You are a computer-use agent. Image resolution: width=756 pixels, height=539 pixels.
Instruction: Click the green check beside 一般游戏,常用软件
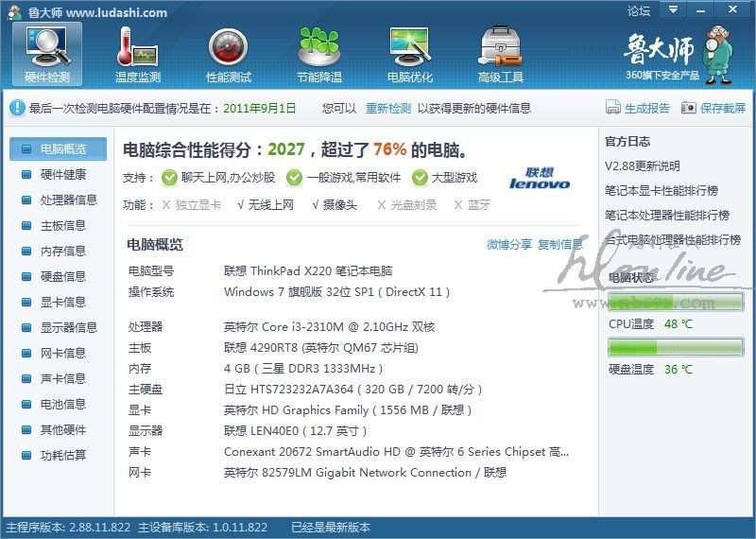[x=294, y=178]
